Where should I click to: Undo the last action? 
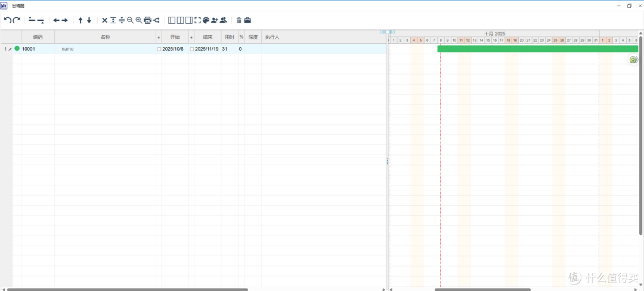[7, 20]
